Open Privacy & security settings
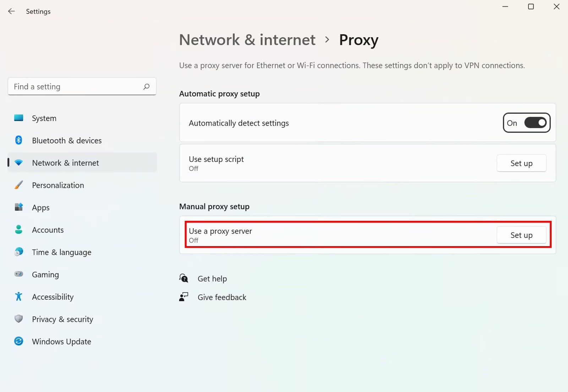568x392 pixels. (x=62, y=319)
